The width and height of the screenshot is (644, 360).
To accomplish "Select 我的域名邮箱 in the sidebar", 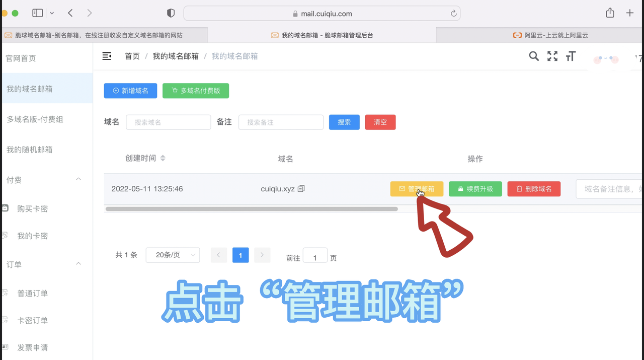I will [46, 89].
